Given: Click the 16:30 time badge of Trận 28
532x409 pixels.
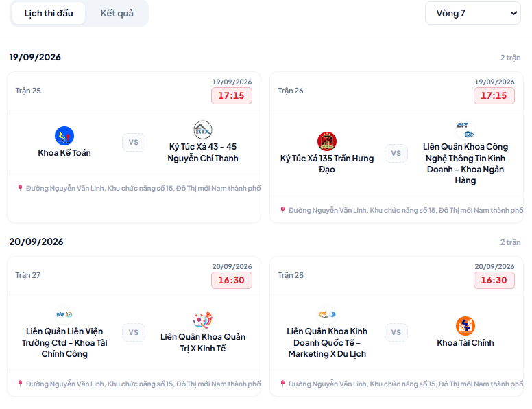Looking at the screenshot, I should click(494, 280).
